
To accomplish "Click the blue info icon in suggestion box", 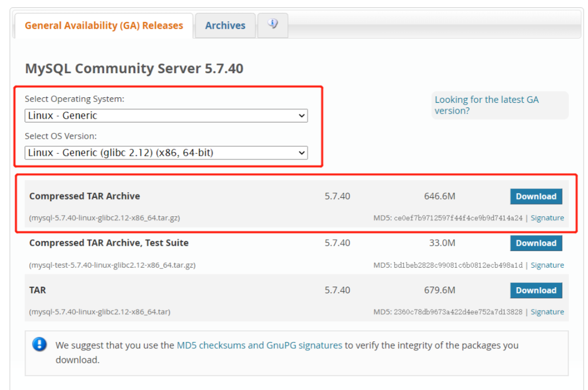I will point(40,344).
